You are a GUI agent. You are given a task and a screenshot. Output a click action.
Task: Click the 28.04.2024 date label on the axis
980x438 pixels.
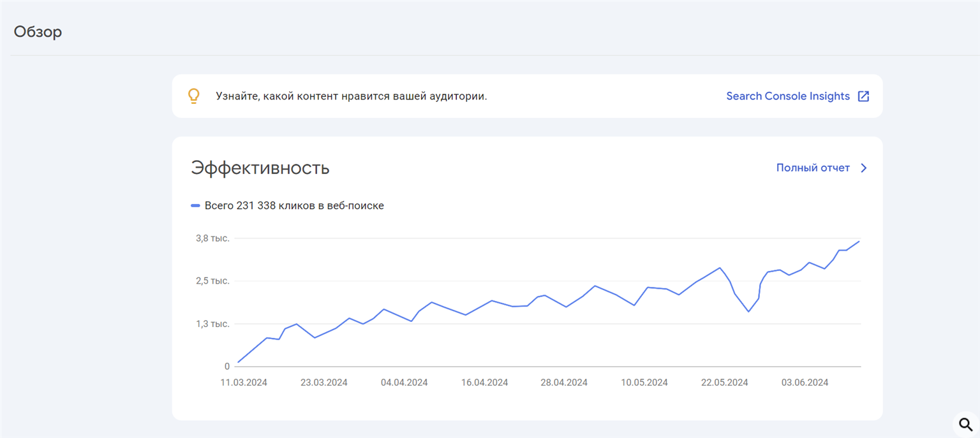564,383
